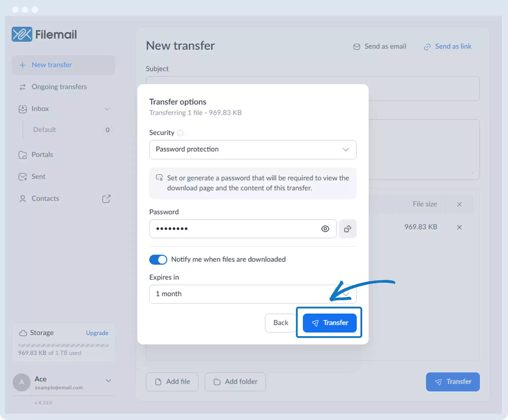Toggle Notify me when files are downloaded
This screenshot has height=420, width=508.
pyautogui.click(x=158, y=259)
